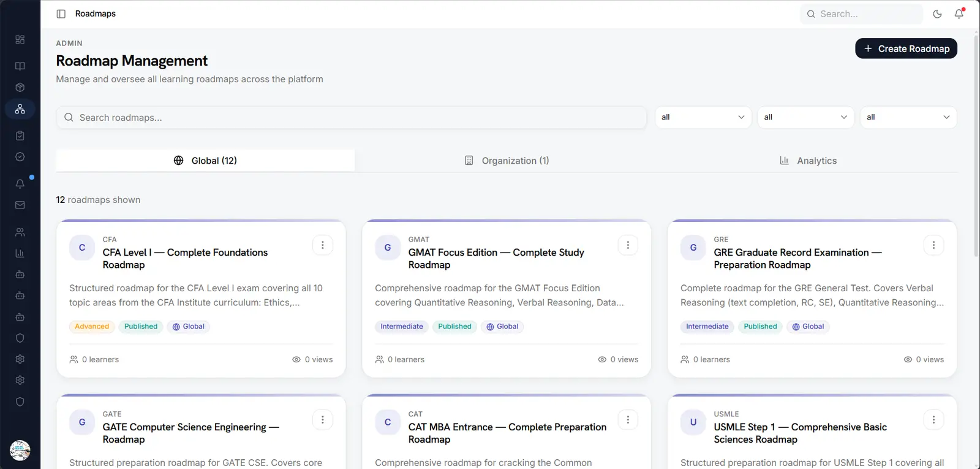This screenshot has width=980, height=469.
Task: Open the GMAT Focus Edition roadmap title
Action: point(496,259)
